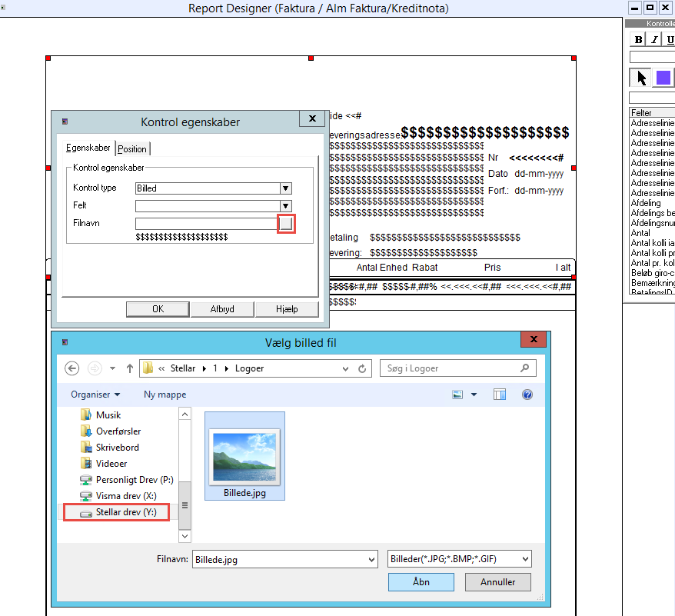Toggle the preview pane button
The height and width of the screenshot is (616, 675).
(500, 395)
